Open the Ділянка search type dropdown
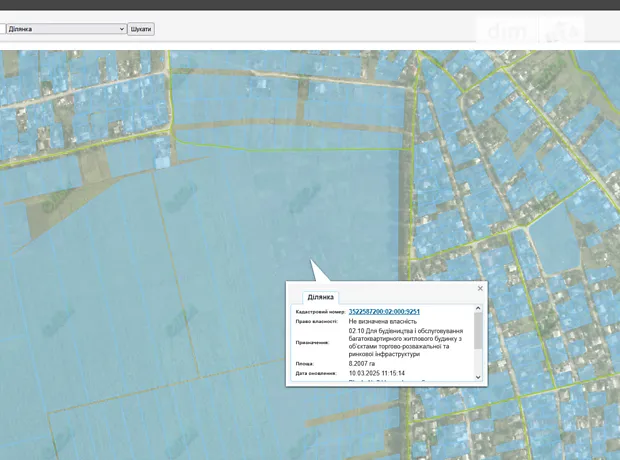The height and width of the screenshot is (460, 620). coord(66,29)
